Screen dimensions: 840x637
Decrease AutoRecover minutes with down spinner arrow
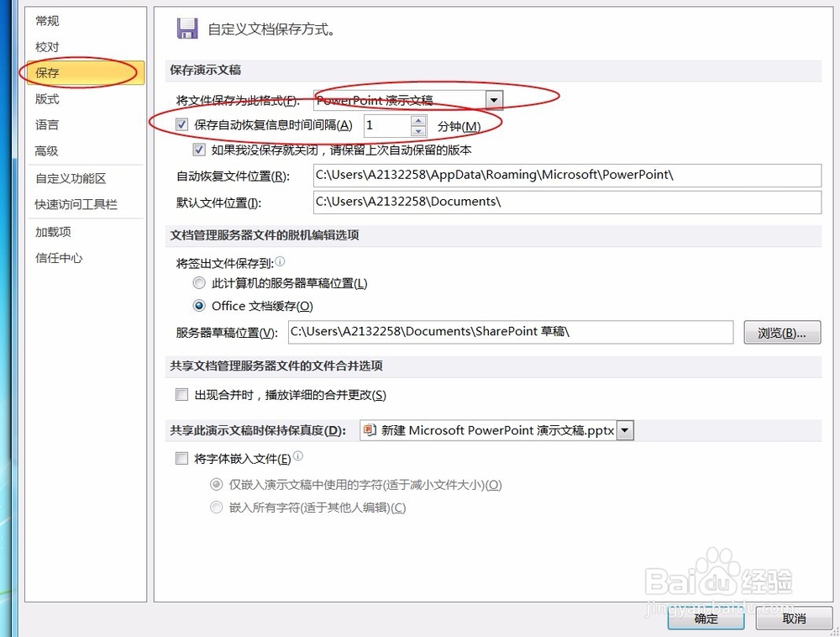[418, 131]
